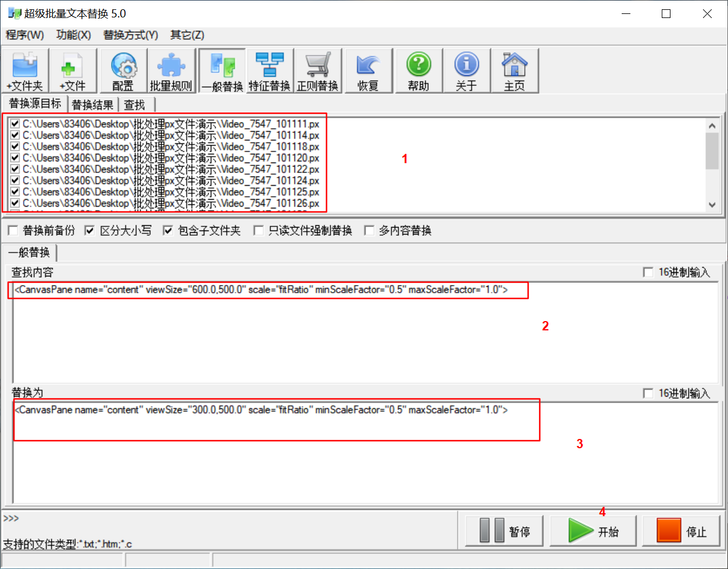Image resolution: width=728 pixels, height=569 pixels.
Task: Open the 功能(X) menu
Action: click(x=74, y=35)
